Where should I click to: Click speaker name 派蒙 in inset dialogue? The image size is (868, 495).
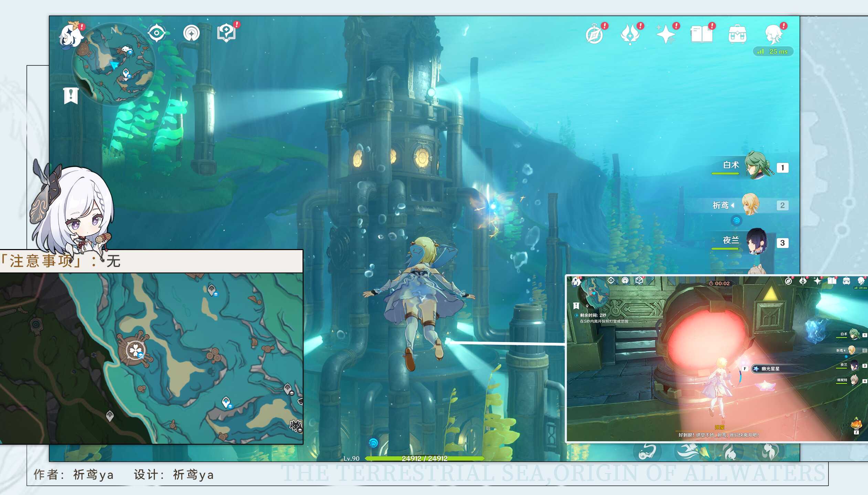[719, 427]
